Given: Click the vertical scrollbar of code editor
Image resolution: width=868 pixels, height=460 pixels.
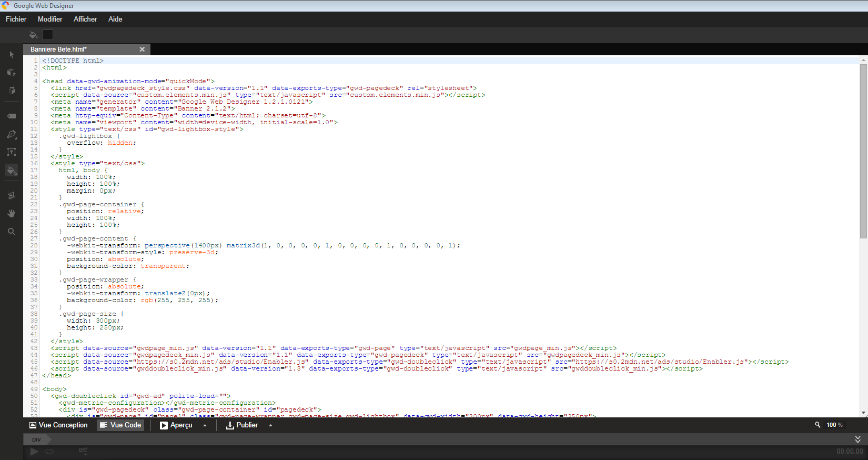Looking at the screenshot, I should [863, 152].
